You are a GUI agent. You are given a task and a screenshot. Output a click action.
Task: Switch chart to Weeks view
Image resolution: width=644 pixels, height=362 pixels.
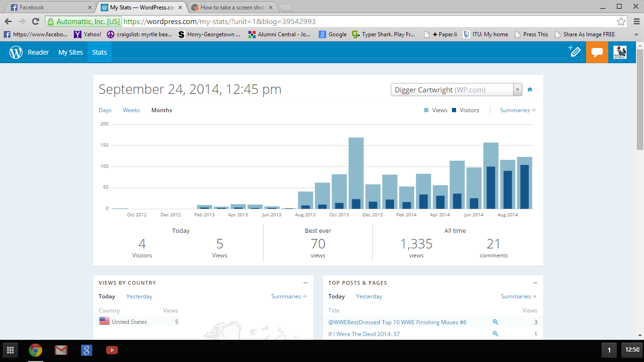(131, 110)
